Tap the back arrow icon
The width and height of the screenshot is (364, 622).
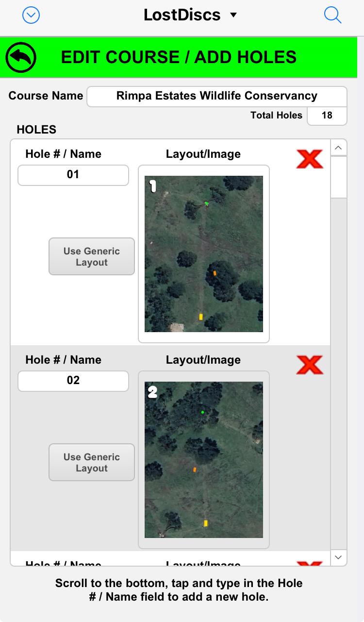pos(21,57)
